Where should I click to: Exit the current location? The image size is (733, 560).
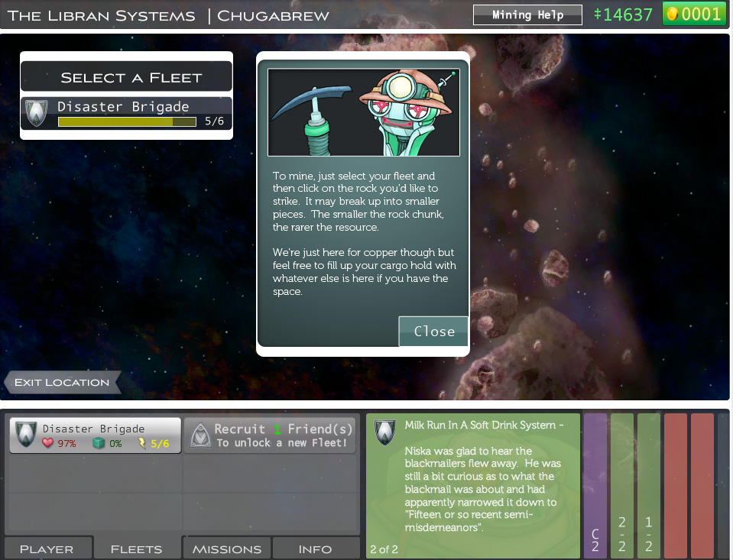(x=63, y=383)
